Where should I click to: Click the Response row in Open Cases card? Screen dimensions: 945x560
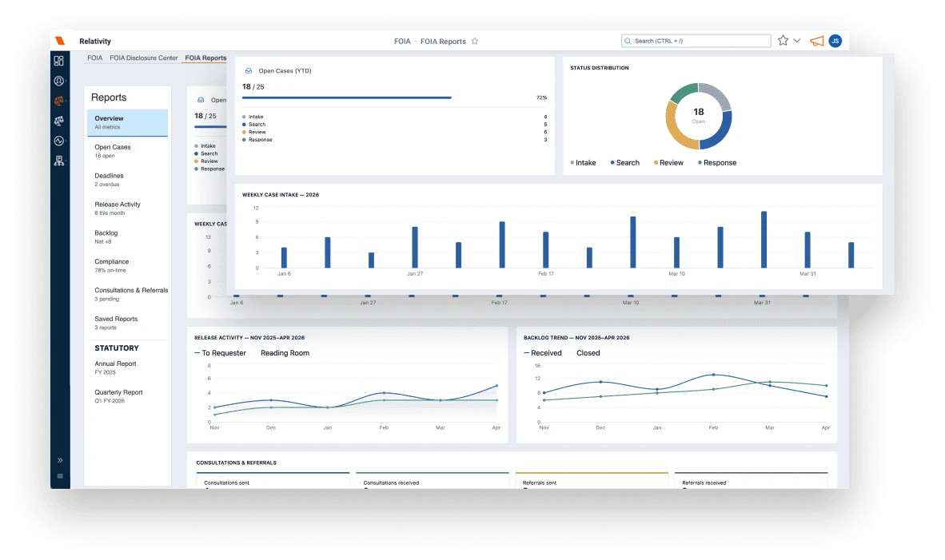395,140
